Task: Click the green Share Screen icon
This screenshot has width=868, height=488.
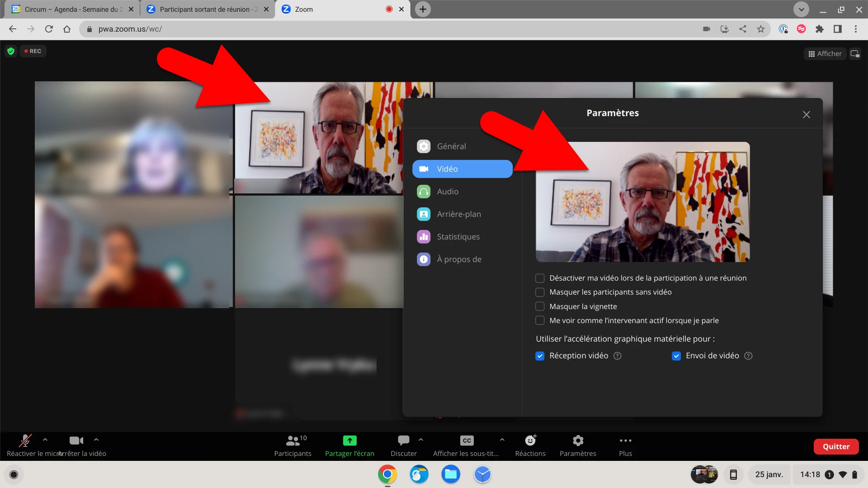Action: pos(349,440)
